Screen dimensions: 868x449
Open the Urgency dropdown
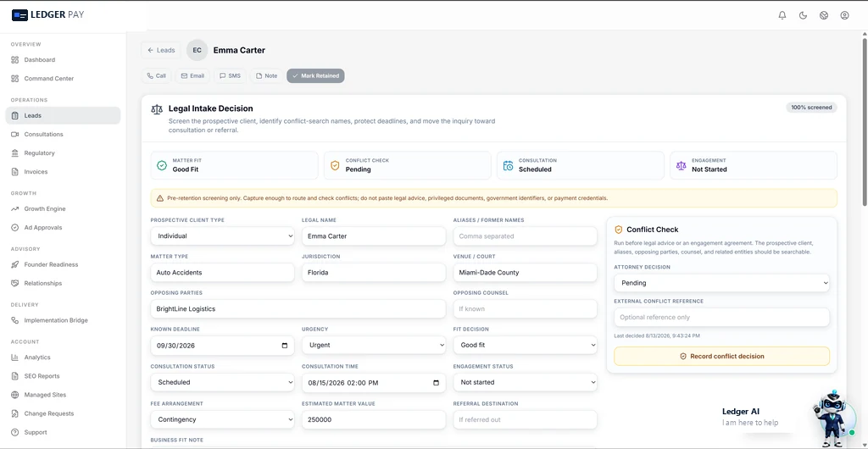[374, 345]
